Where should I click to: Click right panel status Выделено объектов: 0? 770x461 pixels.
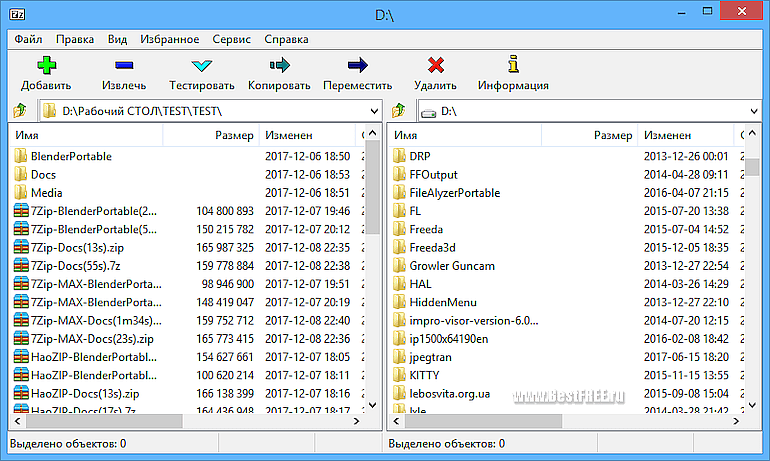click(446, 444)
